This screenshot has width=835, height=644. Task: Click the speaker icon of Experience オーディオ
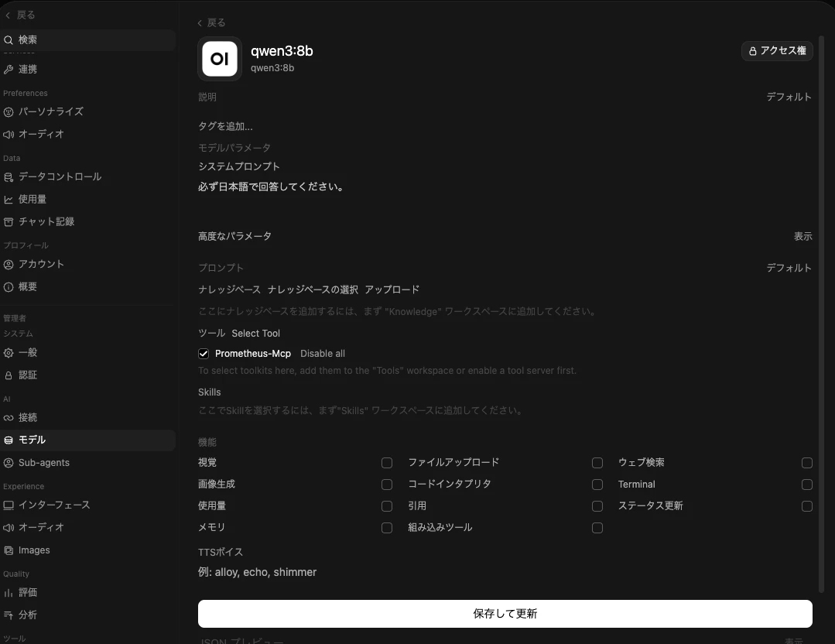click(x=9, y=527)
